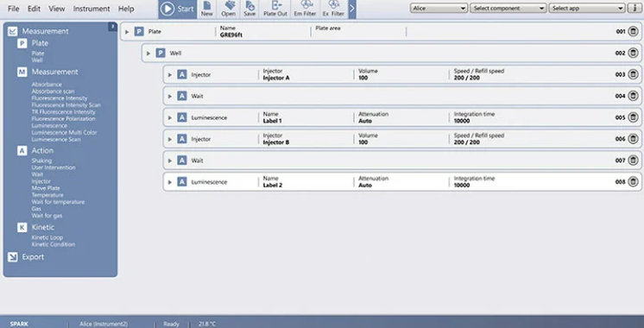
Task: Open the Alice user dropdown
Action: [x=439, y=9]
